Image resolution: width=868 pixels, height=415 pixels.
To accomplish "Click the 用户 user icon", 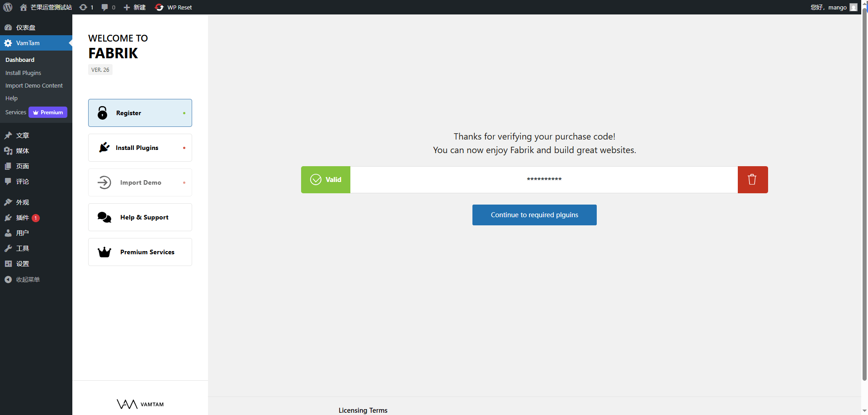I will pyautogui.click(x=8, y=233).
